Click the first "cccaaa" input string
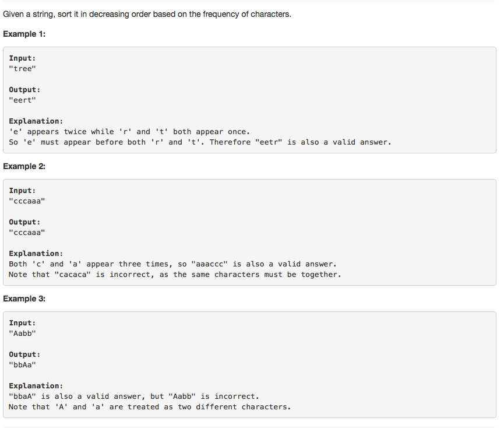Screen dimensions: 504x428 pyautogui.click(x=27, y=201)
